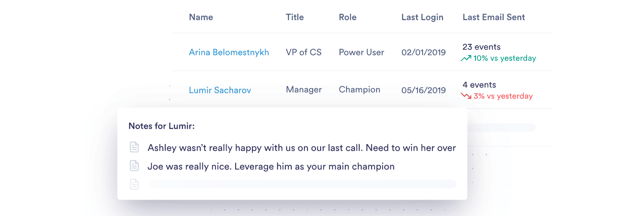Image resolution: width=644 pixels, height=216 pixels.
Task: Click the red downward trend arrow icon
Action: pos(466,96)
